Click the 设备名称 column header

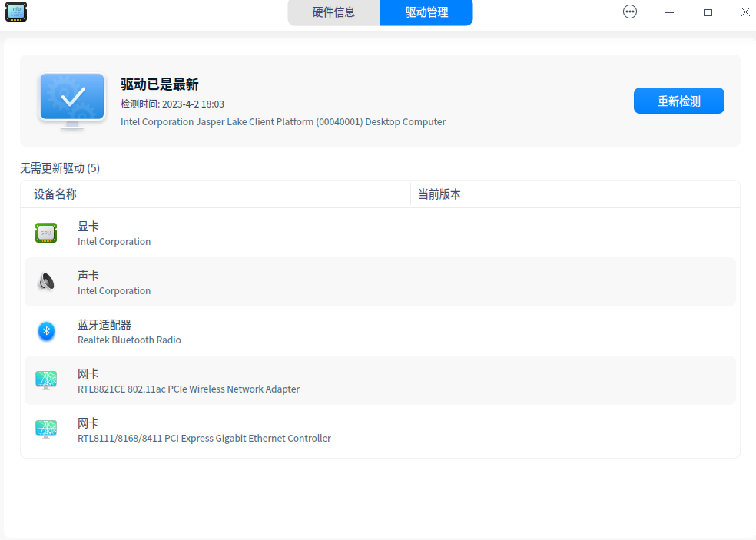pos(216,194)
